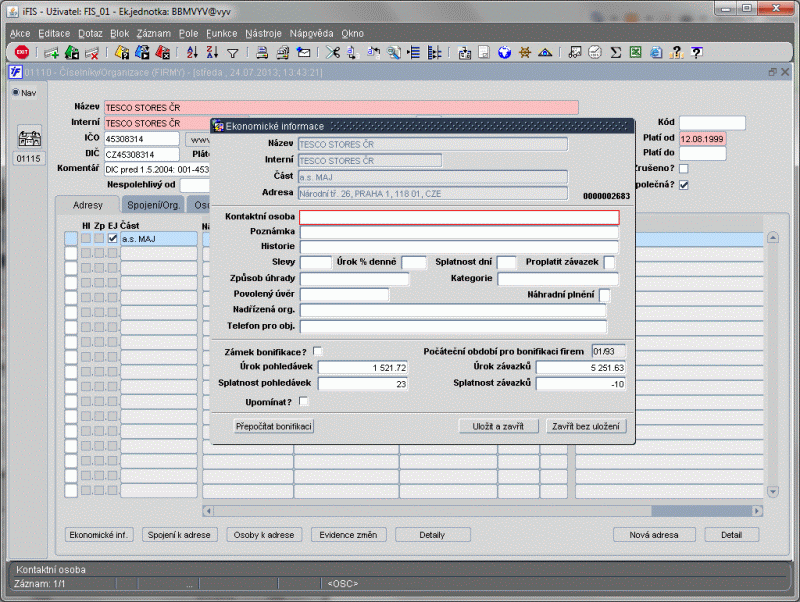Open the Záznam menu
This screenshot has width=800, height=602.
pos(153,33)
